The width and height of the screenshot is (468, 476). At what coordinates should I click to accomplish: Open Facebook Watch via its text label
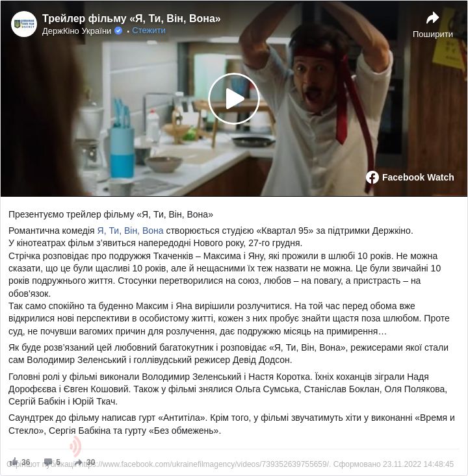point(418,177)
